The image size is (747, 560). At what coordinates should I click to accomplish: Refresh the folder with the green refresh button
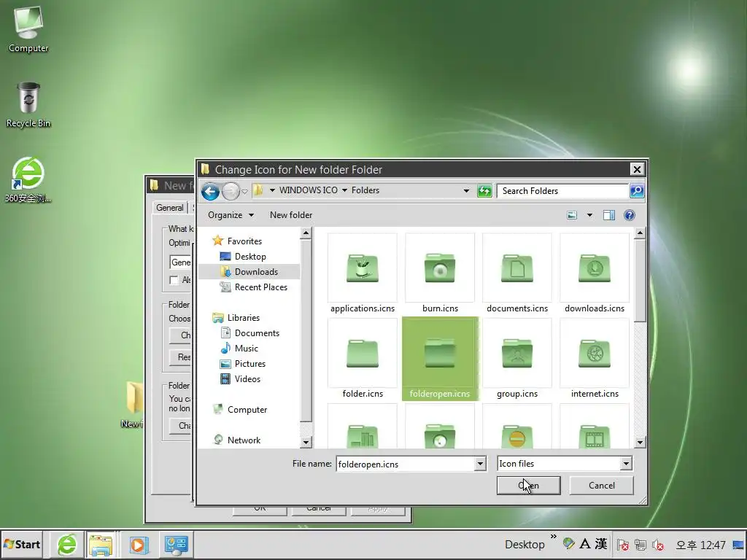pos(484,191)
